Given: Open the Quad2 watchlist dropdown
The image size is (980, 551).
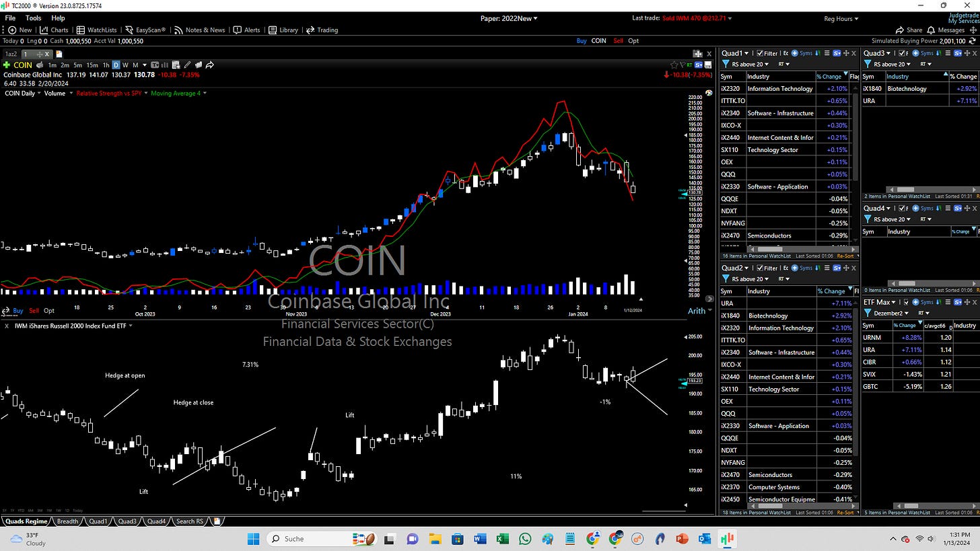Looking at the screenshot, I should coord(735,268).
